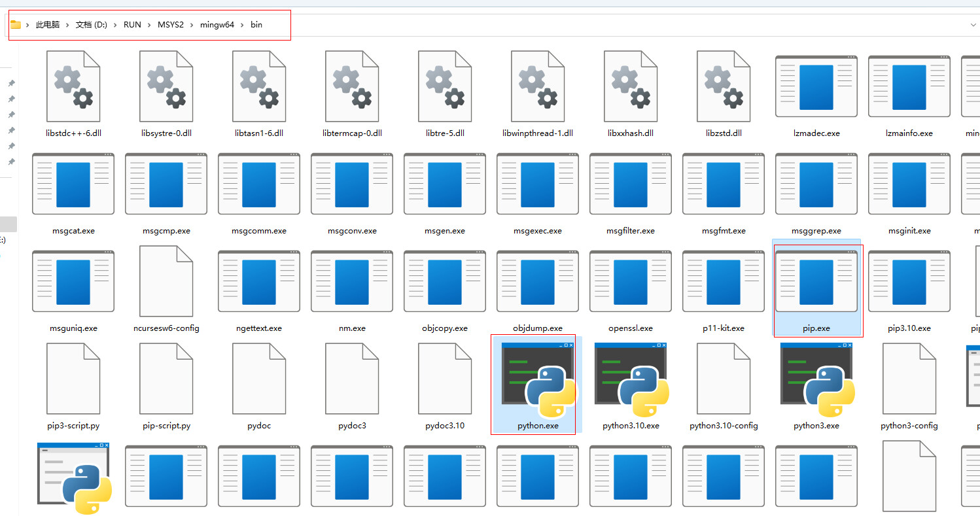Viewport: 980px width, 516px height.
Task: Select the pip3.10.exe icon
Action: 909,281
